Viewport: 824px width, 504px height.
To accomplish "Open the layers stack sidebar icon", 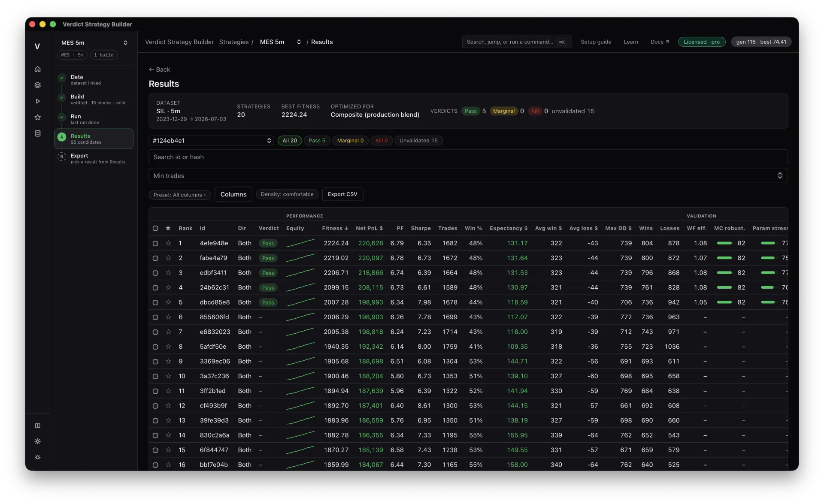I will [x=37, y=85].
